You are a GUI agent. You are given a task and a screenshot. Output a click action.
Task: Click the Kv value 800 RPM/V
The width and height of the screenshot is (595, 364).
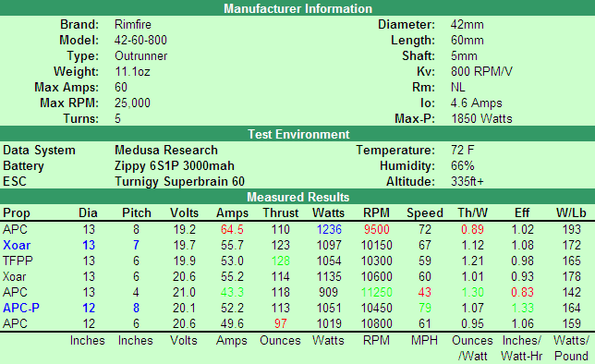point(481,71)
